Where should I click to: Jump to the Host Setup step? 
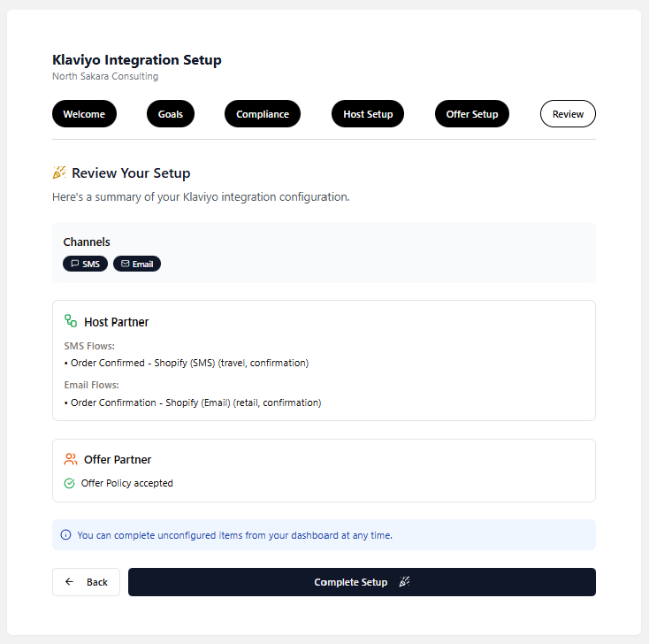368,114
